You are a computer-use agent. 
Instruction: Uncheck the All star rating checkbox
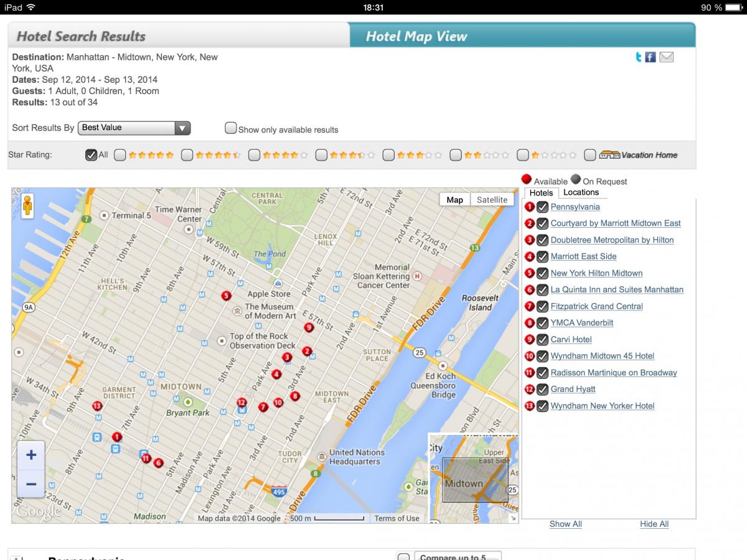point(91,155)
